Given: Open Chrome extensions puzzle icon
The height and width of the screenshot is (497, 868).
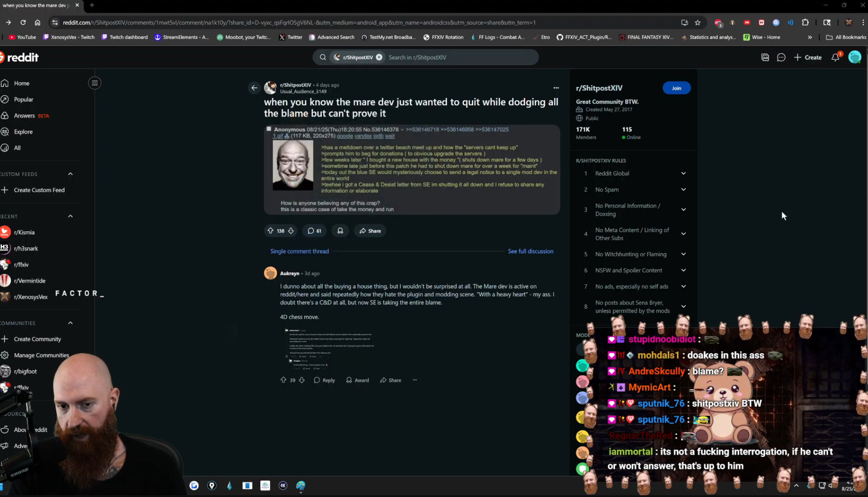Looking at the screenshot, I should [x=805, y=22].
